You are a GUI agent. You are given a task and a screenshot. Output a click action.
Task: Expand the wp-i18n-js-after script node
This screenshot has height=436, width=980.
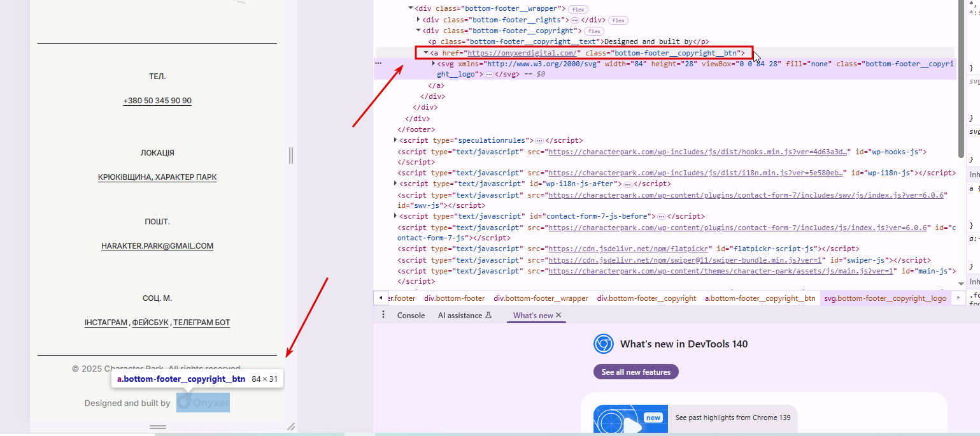(x=395, y=184)
